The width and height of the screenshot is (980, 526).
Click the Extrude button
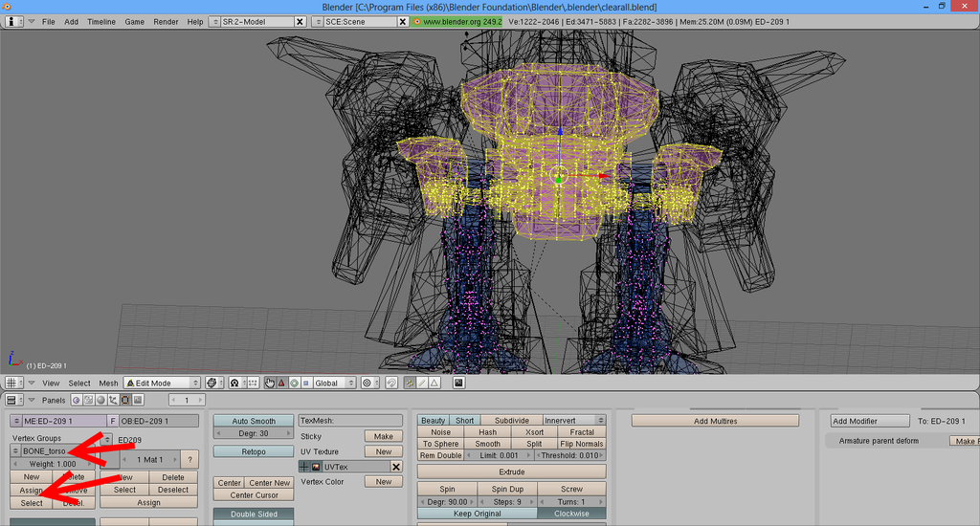[511, 471]
